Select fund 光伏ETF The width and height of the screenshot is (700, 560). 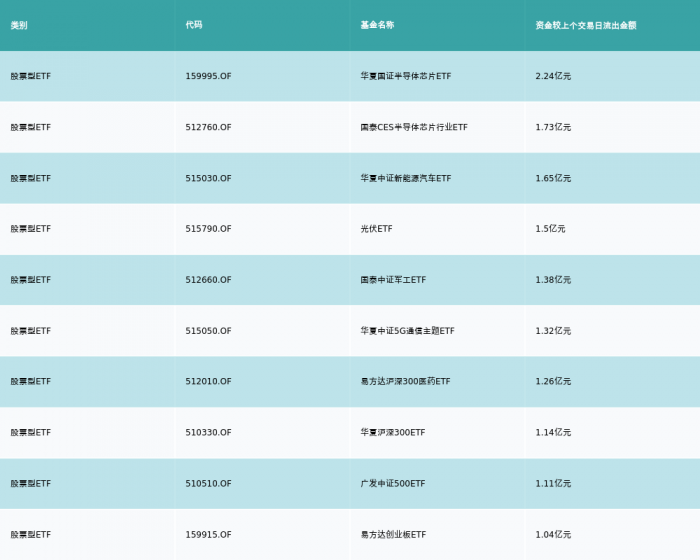coord(376,229)
